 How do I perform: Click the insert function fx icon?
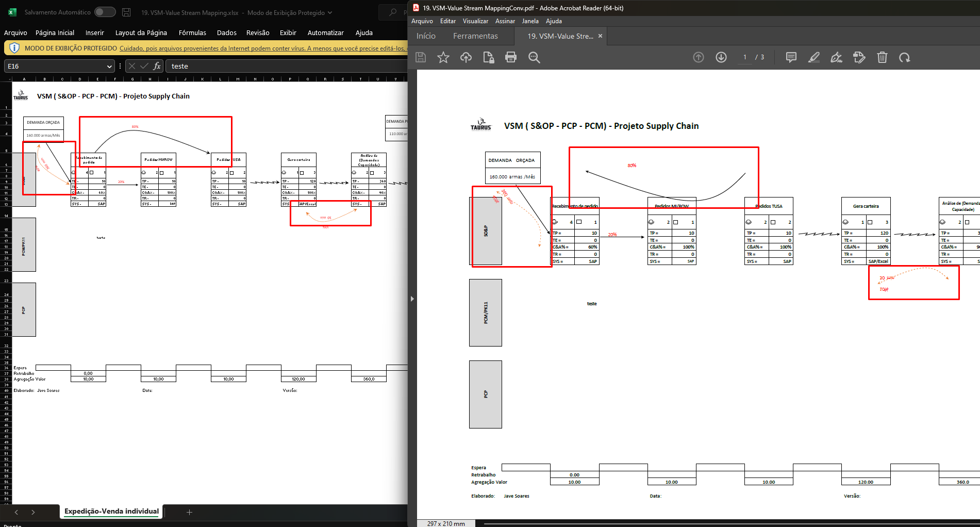tap(157, 66)
